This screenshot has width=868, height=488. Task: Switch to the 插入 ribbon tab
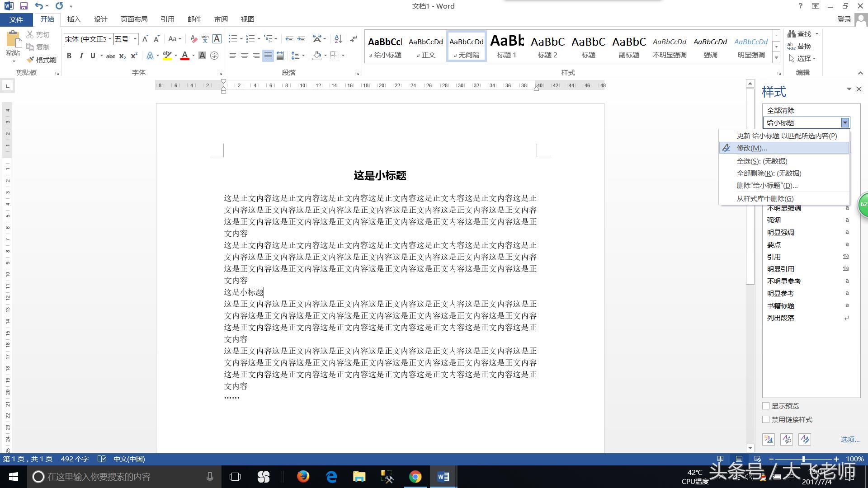pyautogui.click(x=74, y=19)
